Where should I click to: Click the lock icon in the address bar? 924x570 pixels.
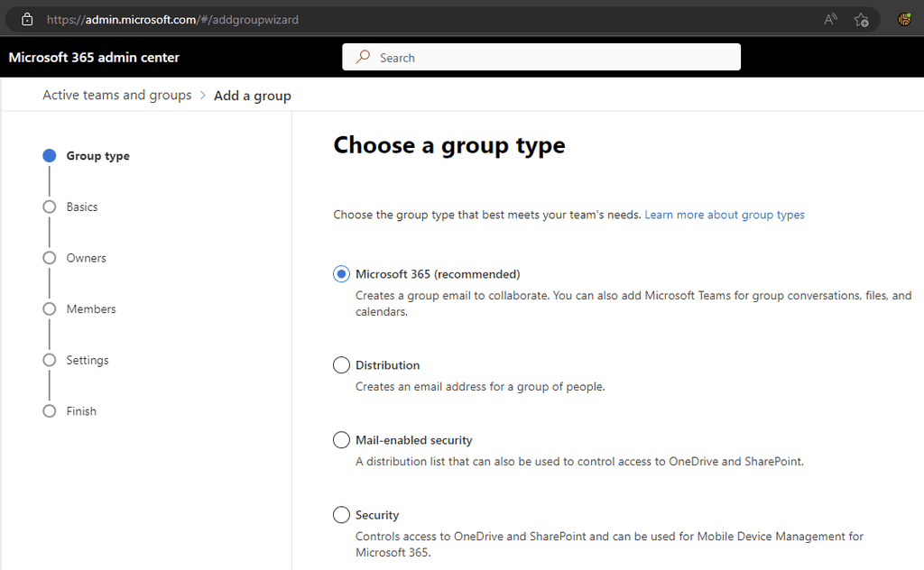[25, 19]
